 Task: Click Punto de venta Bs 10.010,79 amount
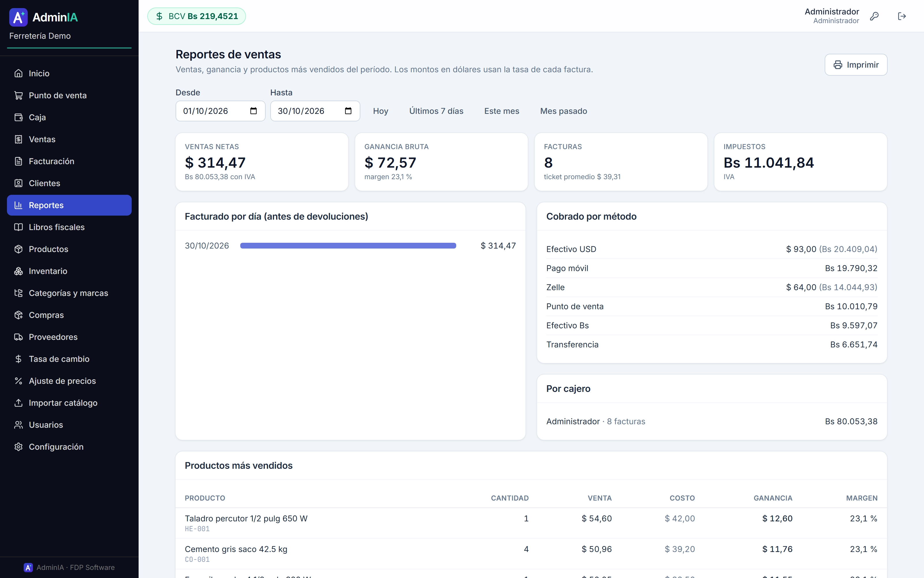click(x=851, y=307)
